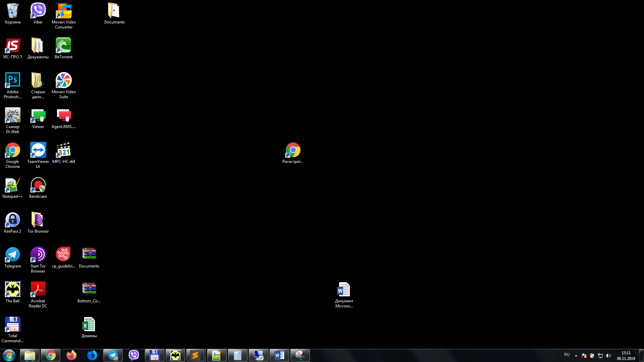Switch to Notepad++ taskbar button

[217, 355]
